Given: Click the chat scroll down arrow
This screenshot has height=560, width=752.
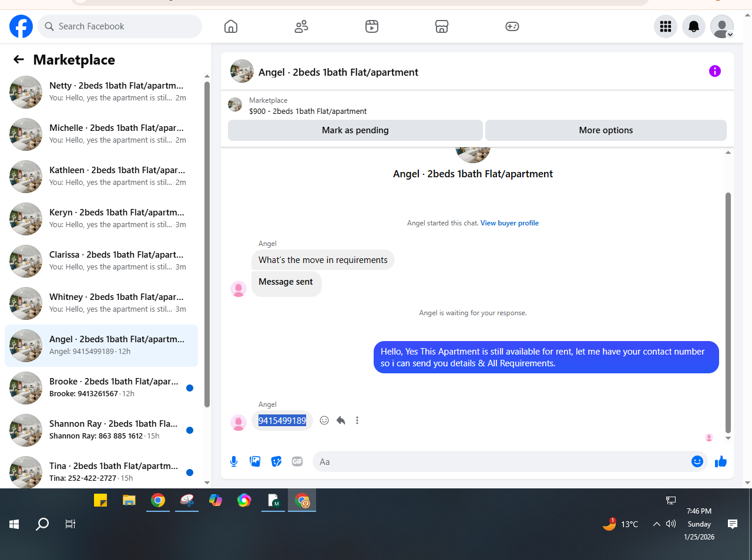Looking at the screenshot, I should point(728,438).
